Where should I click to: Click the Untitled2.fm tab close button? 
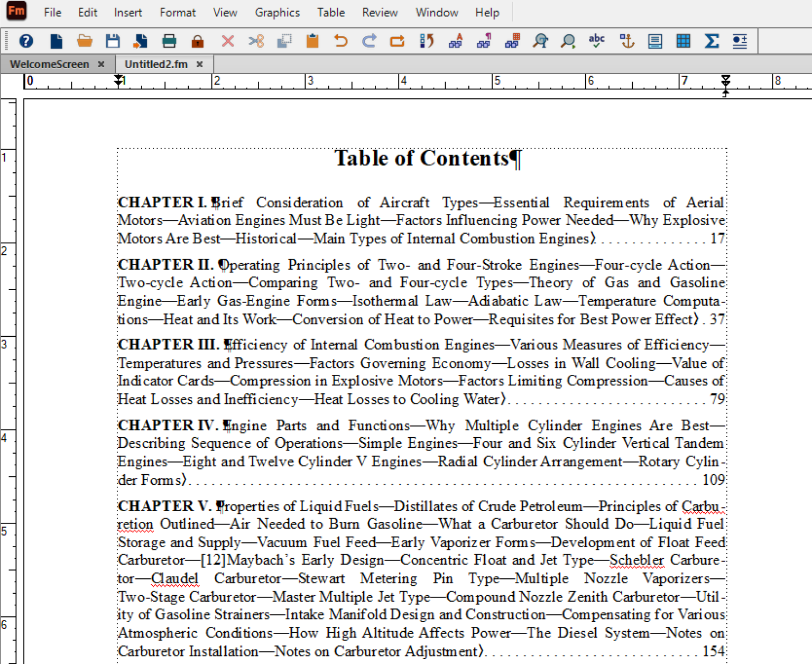coord(200,64)
